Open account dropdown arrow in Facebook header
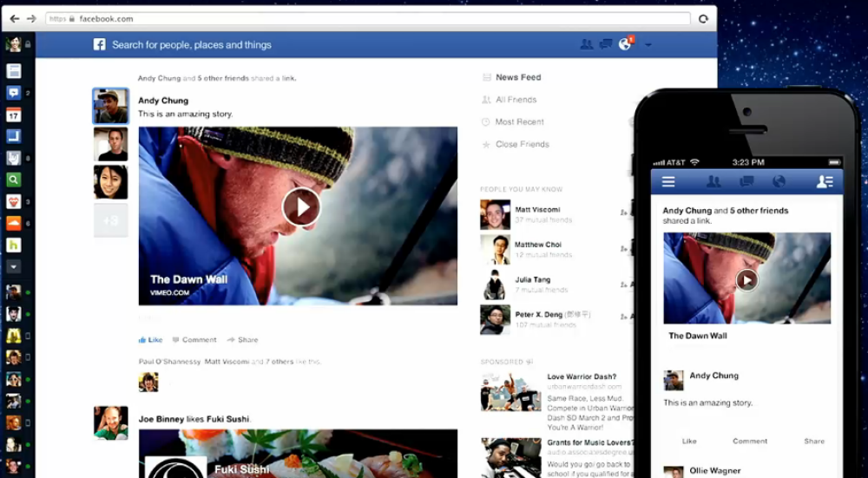The width and height of the screenshot is (868, 478). point(648,45)
